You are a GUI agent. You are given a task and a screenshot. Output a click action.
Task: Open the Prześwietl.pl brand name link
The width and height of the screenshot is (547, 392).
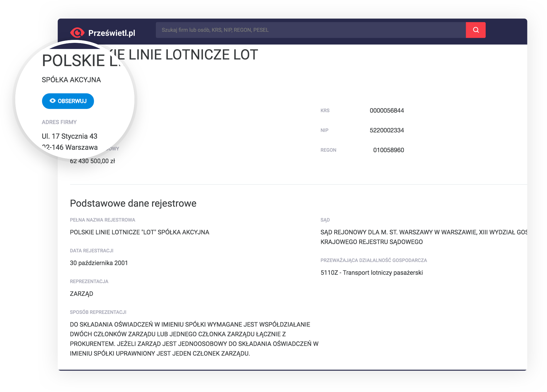[112, 33]
